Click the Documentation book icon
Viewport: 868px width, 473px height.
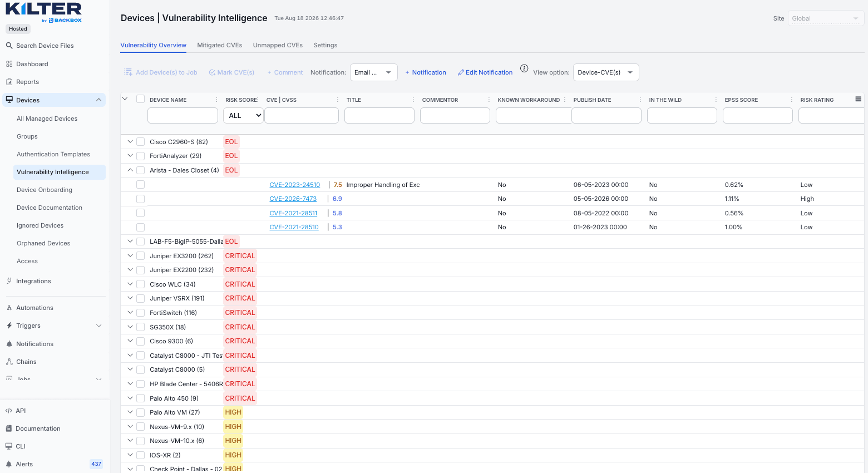(x=8, y=428)
